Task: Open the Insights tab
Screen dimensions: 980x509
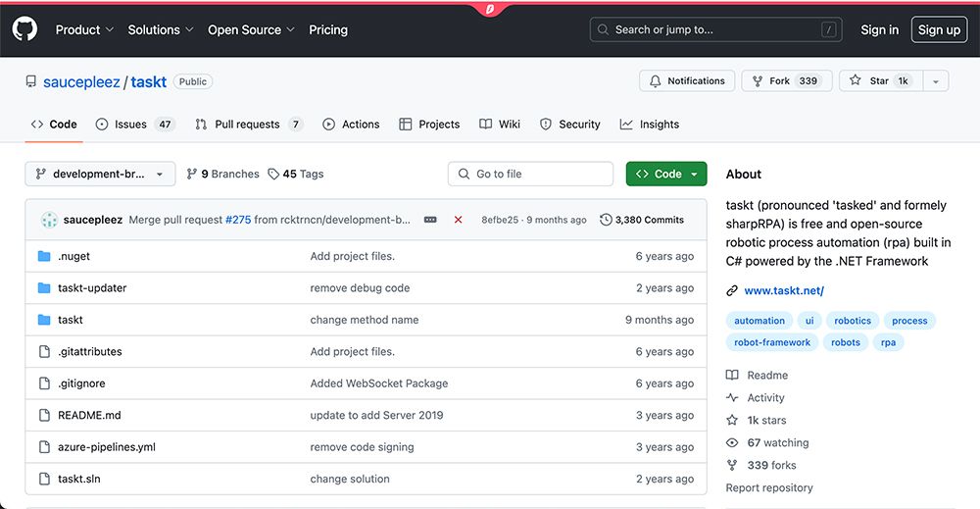Action: click(650, 124)
